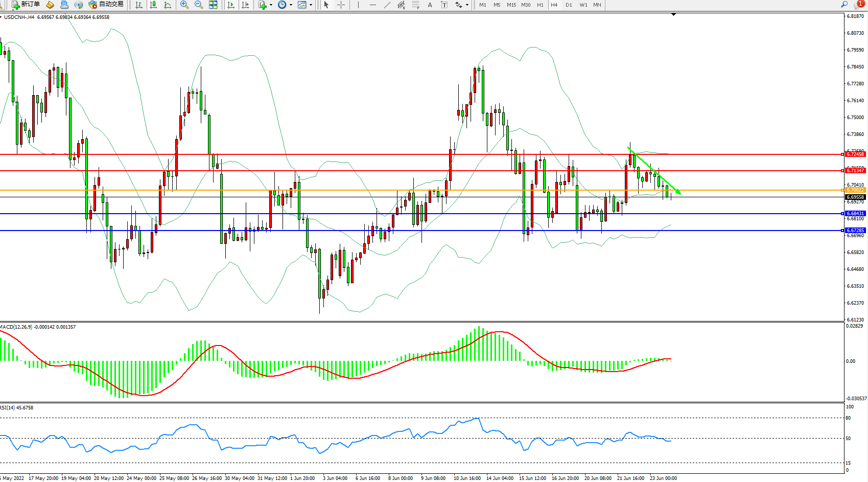Switch chart to line chart mode
This screenshot has width=868, height=482.
pyautogui.click(x=168, y=5)
